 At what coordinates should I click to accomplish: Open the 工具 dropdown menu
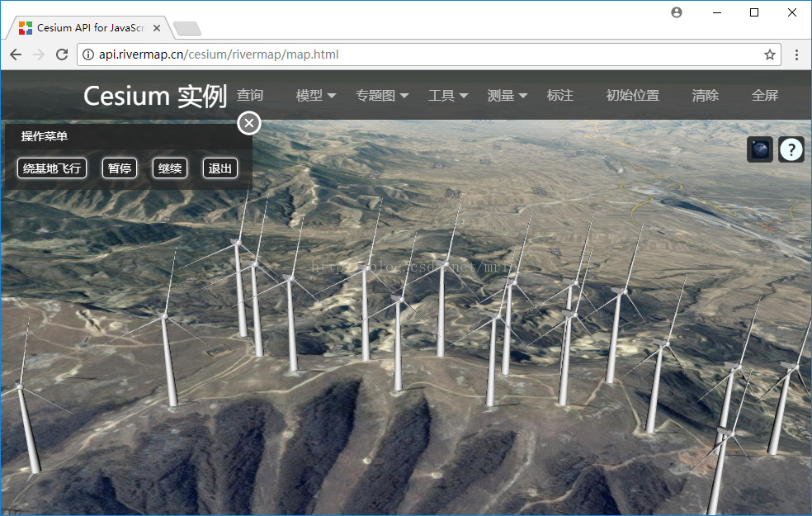[x=447, y=96]
